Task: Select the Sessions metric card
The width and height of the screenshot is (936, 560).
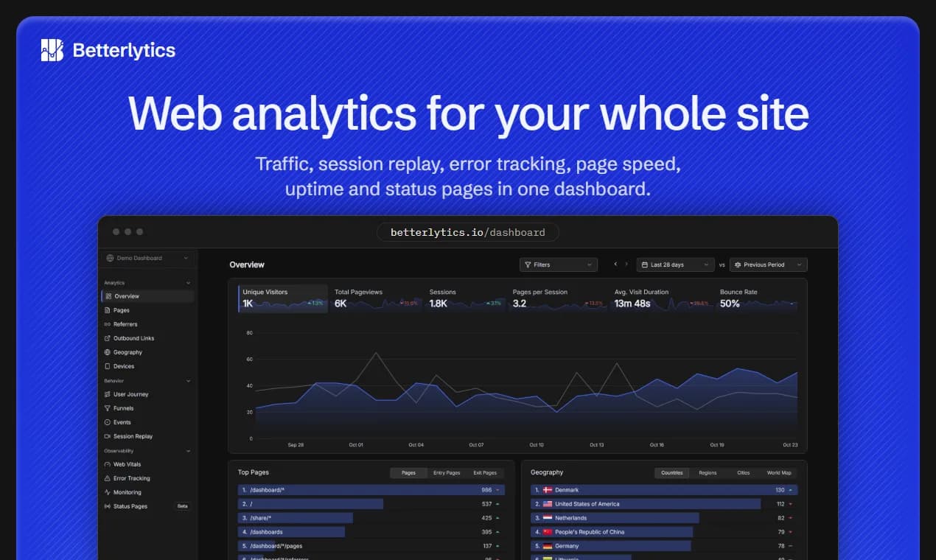Action: [x=466, y=298]
